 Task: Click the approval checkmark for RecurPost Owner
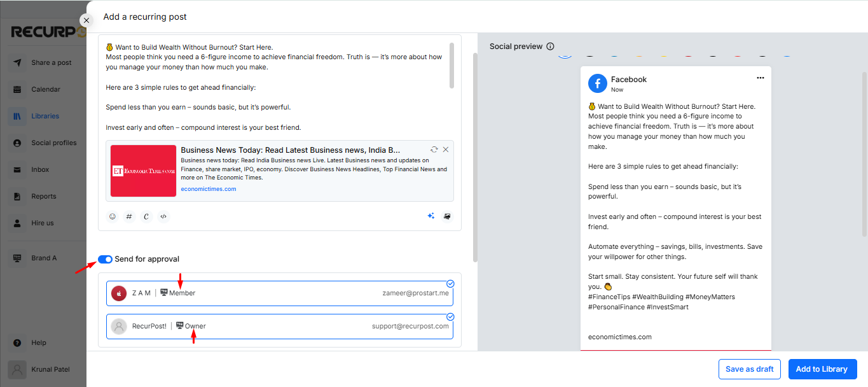(450, 316)
